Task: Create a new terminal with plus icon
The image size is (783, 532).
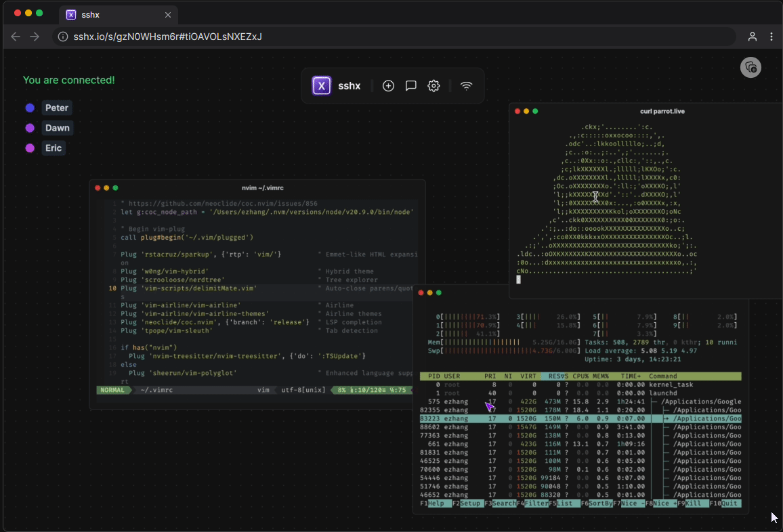Action: [x=388, y=86]
